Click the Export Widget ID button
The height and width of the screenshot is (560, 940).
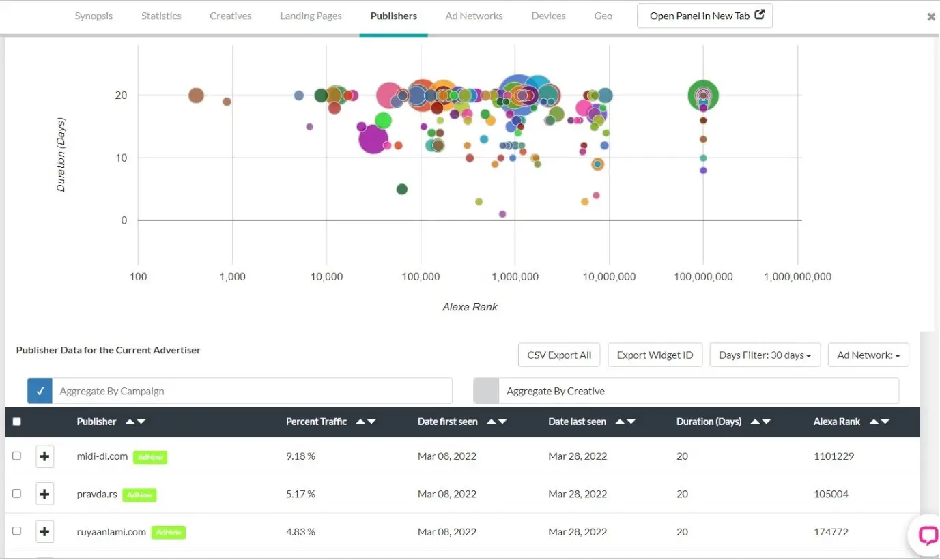[654, 355]
